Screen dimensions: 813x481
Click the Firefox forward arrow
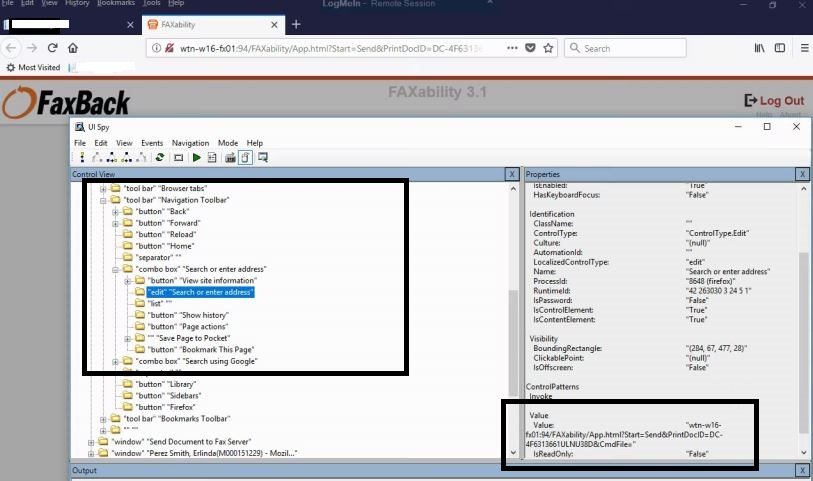[x=32, y=48]
